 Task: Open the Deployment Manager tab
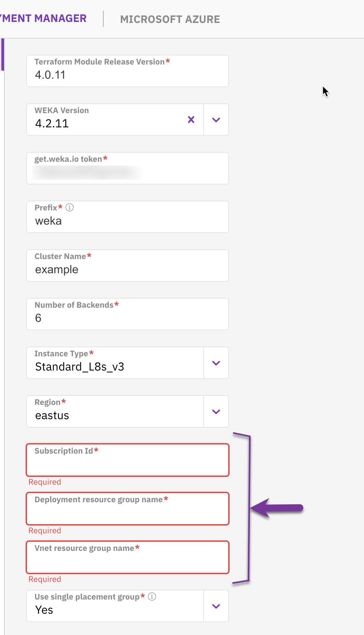[x=44, y=19]
